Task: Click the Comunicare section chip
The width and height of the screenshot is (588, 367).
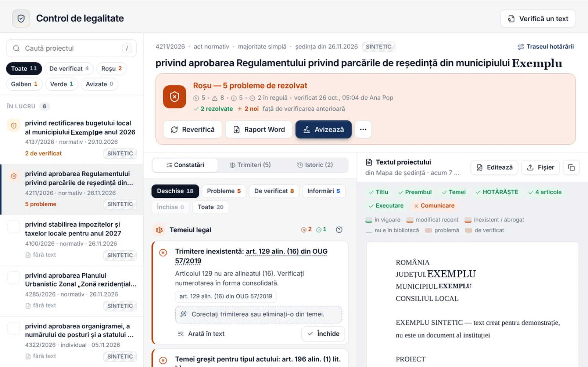Action: coord(434,206)
